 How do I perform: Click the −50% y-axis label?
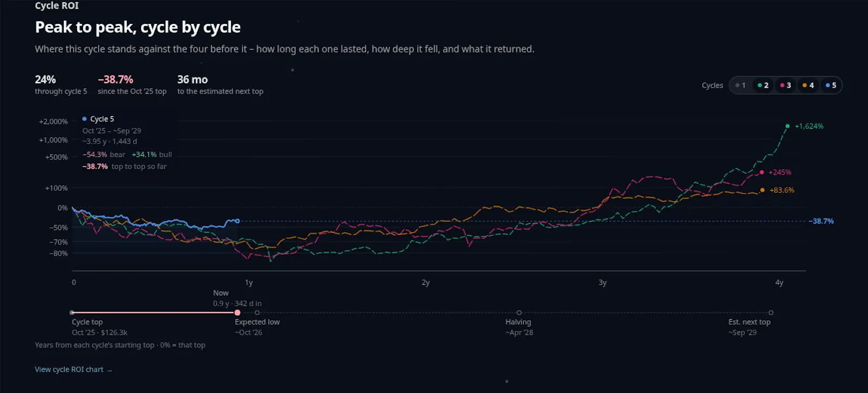[x=59, y=228]
